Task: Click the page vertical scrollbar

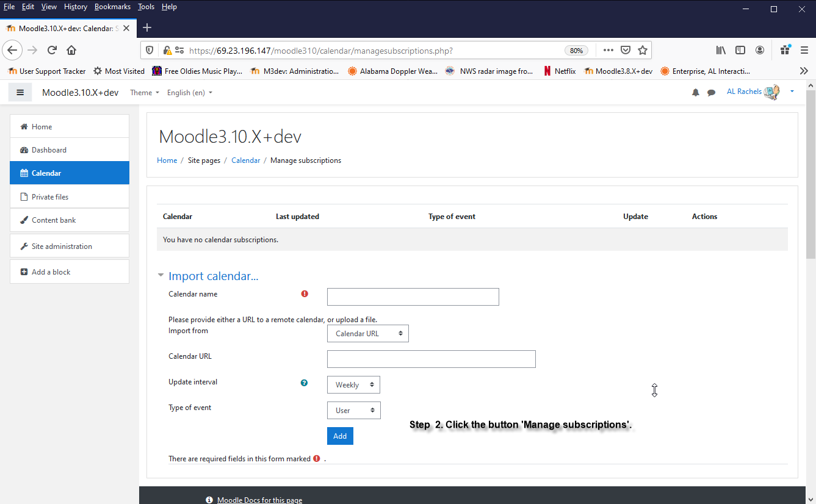Action: point(811,175)
